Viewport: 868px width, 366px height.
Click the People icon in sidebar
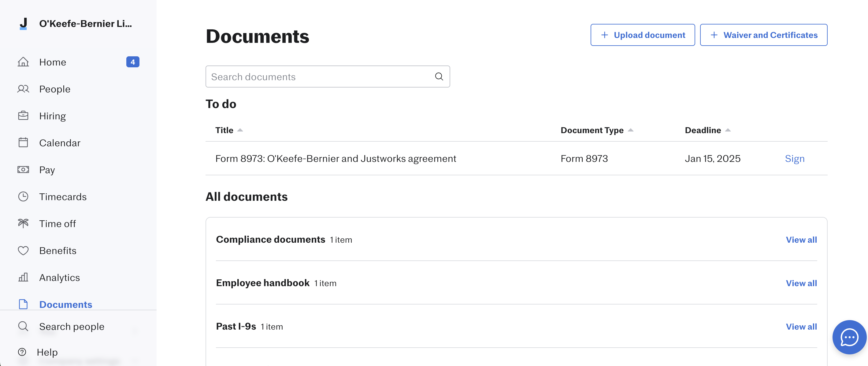click(x=23, y=89)
